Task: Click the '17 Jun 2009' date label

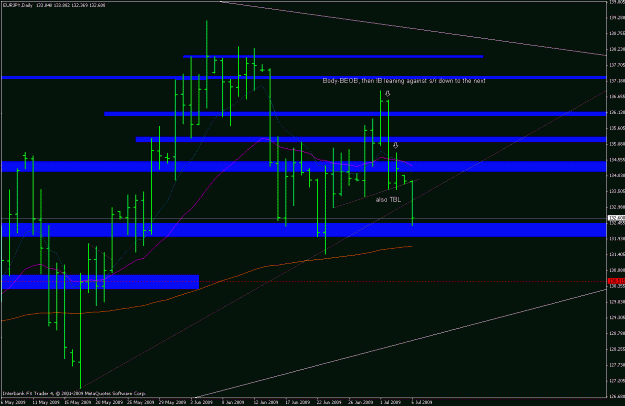Action: [x=297, y=402]
